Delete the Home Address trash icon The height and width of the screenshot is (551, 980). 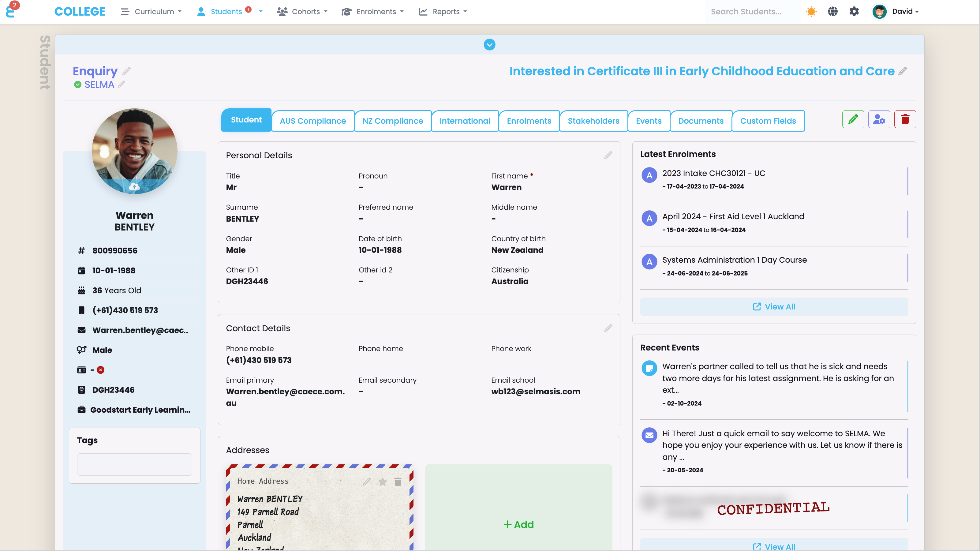(398, 482)
